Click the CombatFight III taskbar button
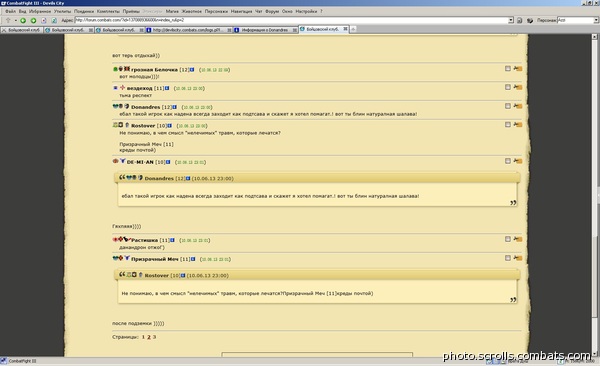 coord(19,361)
